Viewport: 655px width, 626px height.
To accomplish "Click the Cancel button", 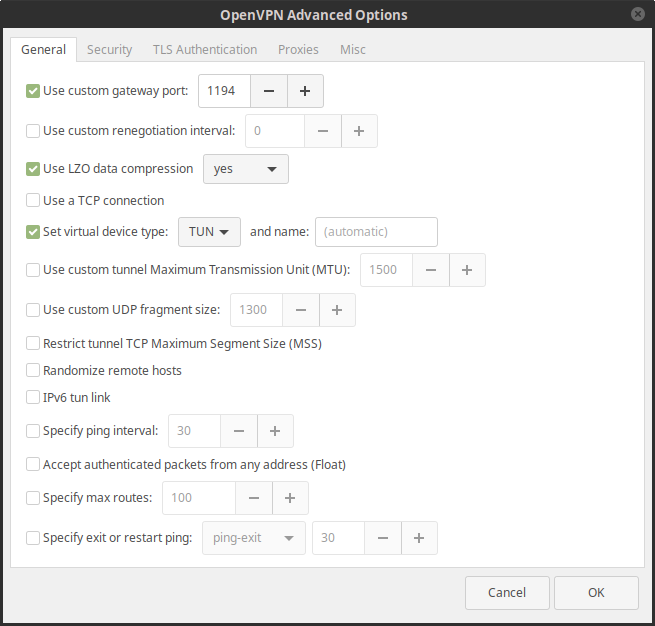I will (x=507, y=593).
